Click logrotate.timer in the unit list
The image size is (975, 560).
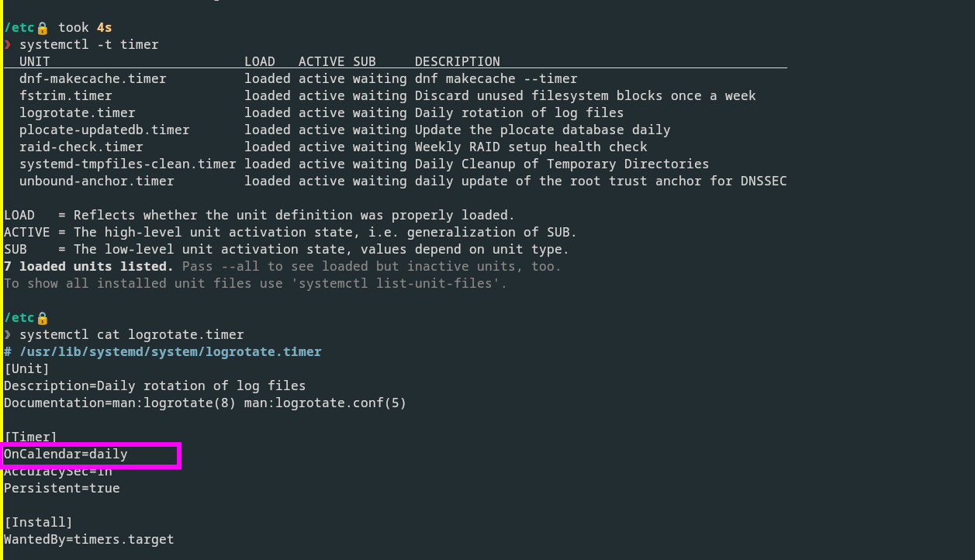[78, 113]
